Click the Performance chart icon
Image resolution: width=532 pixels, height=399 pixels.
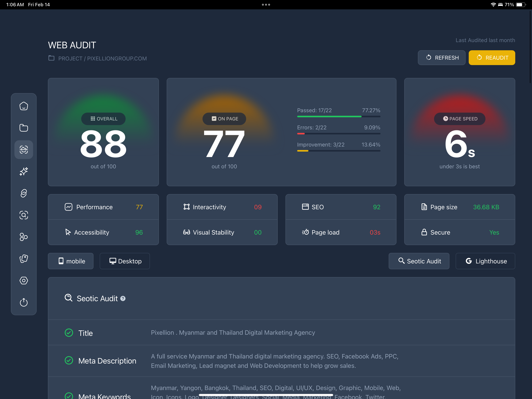tap(69, 207)
